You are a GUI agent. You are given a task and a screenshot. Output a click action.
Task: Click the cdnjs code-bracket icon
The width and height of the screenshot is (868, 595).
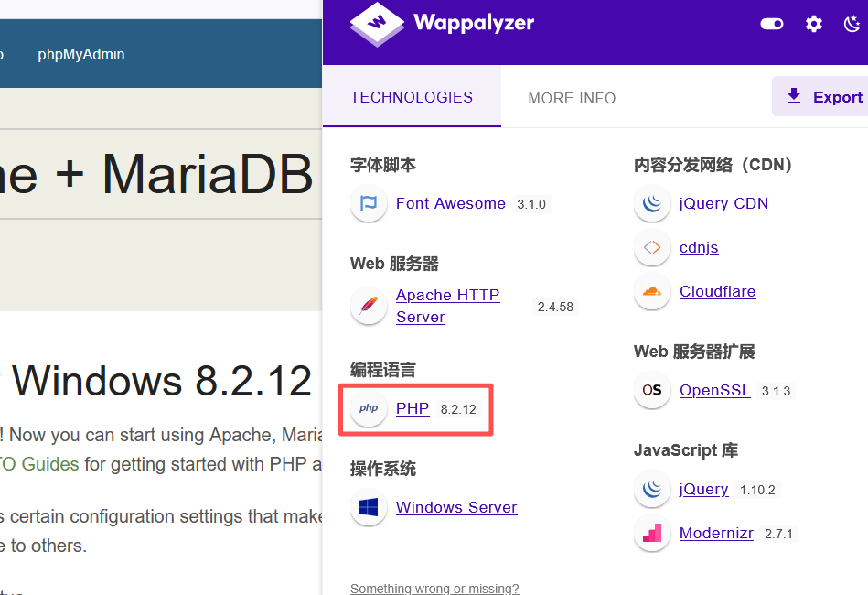point(652,247)
